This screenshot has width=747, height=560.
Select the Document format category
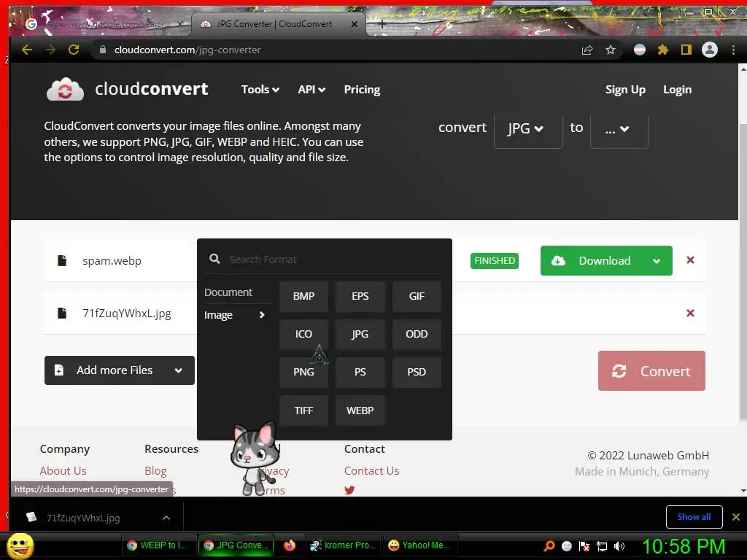pyautogui.click(x=228, y=292)
